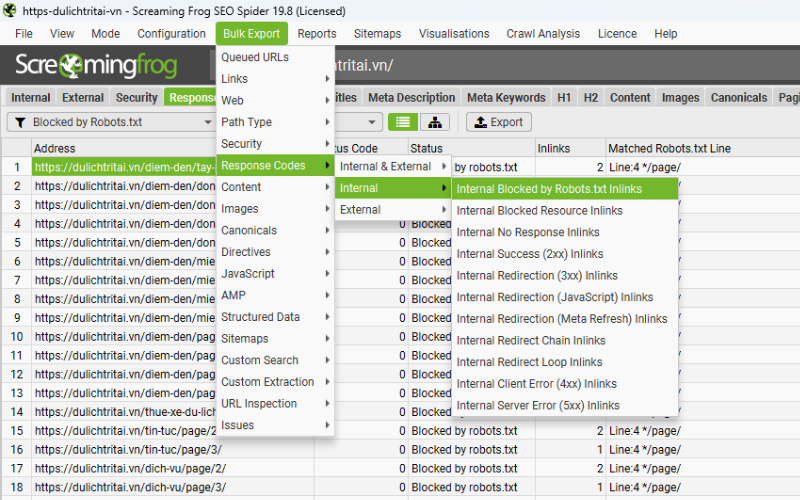Switch to the External tab
800x500 pixels.
83,97
